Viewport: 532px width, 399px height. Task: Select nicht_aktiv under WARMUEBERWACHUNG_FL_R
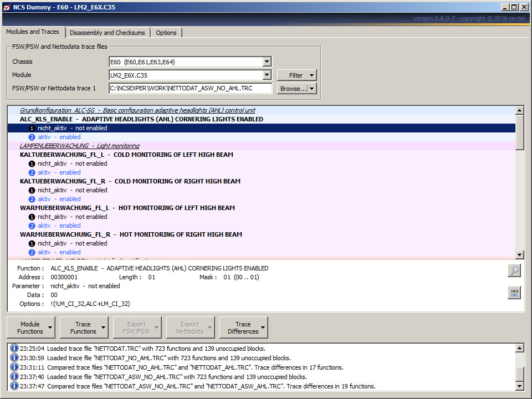tap(261, 243)
